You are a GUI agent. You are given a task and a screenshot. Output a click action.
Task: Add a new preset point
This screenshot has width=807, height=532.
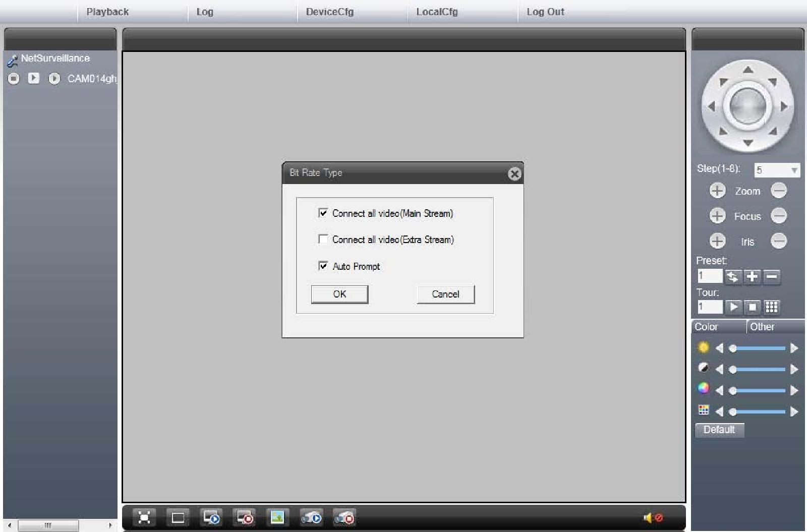point(752,276)
